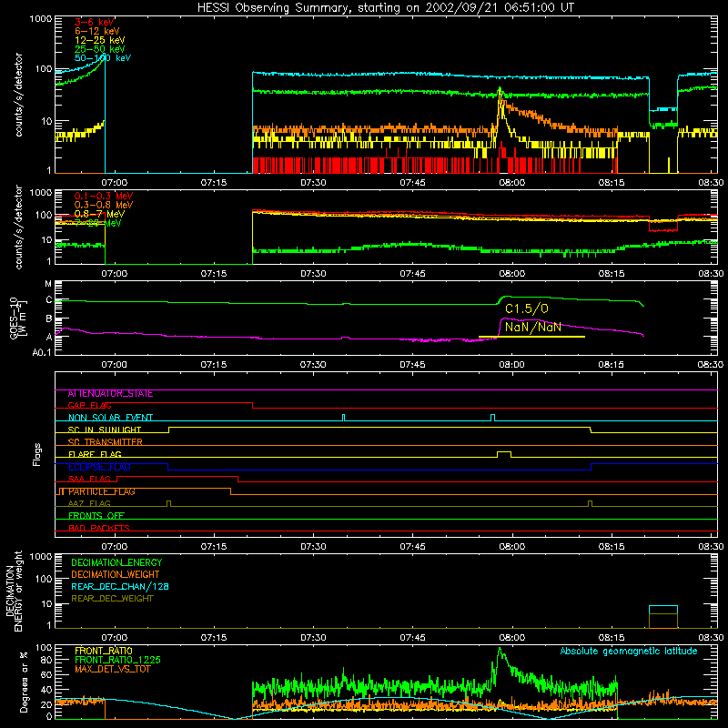Click the NON_SOLAR_EVENT flag label
The image size is (728, 728).
click(x=110, y=418)
